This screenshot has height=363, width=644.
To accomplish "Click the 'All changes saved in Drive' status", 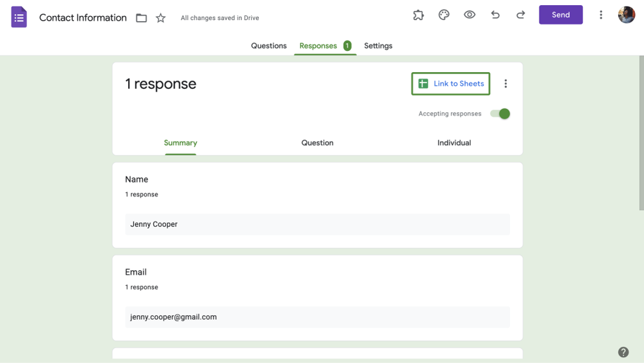I will coord(220,17).
